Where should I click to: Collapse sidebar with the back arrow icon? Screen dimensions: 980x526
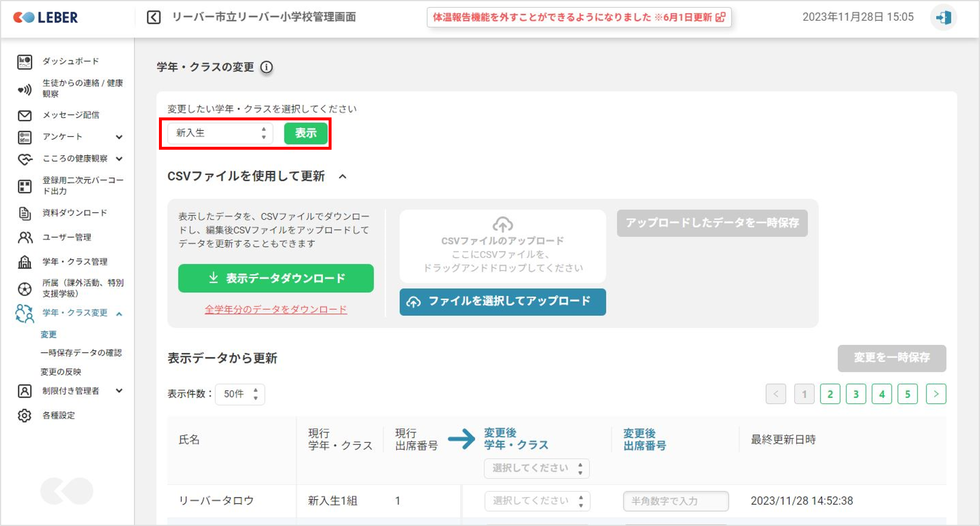pyautogui.click(x=154, y=18)
